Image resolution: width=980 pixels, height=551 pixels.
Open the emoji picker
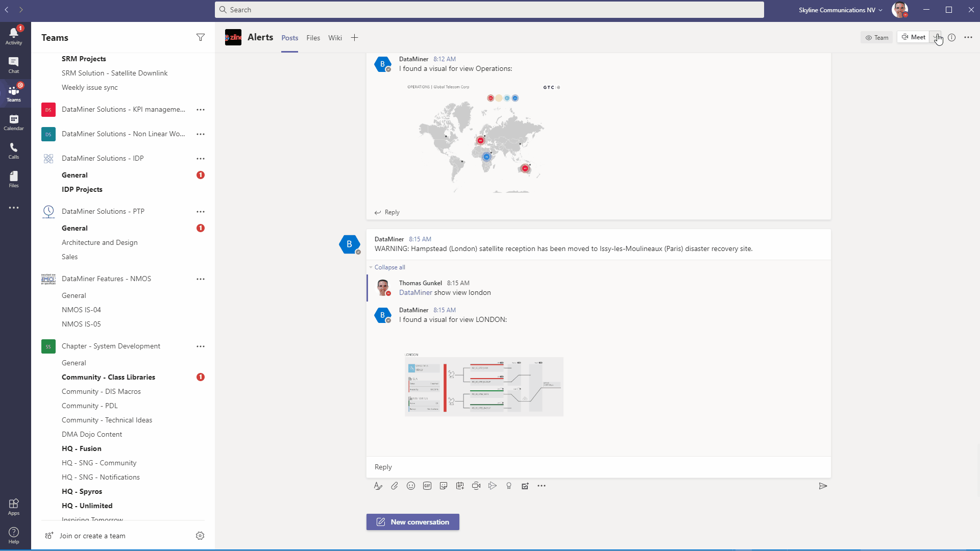coord(411,486)
